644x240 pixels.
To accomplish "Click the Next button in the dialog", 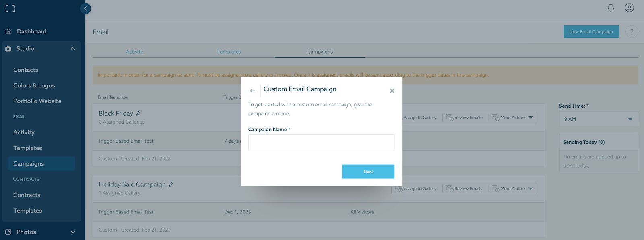I will click(368, 172).
